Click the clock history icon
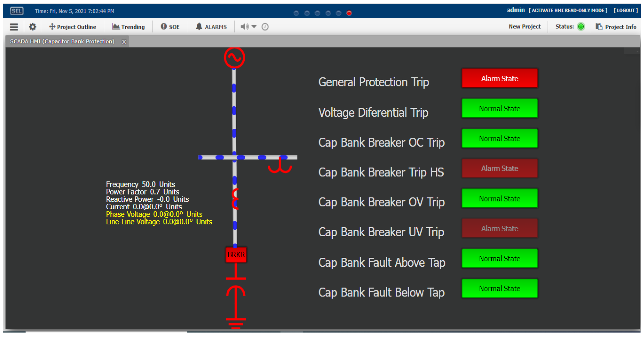This screenshot has width=644, height=337. click(265, 27)
